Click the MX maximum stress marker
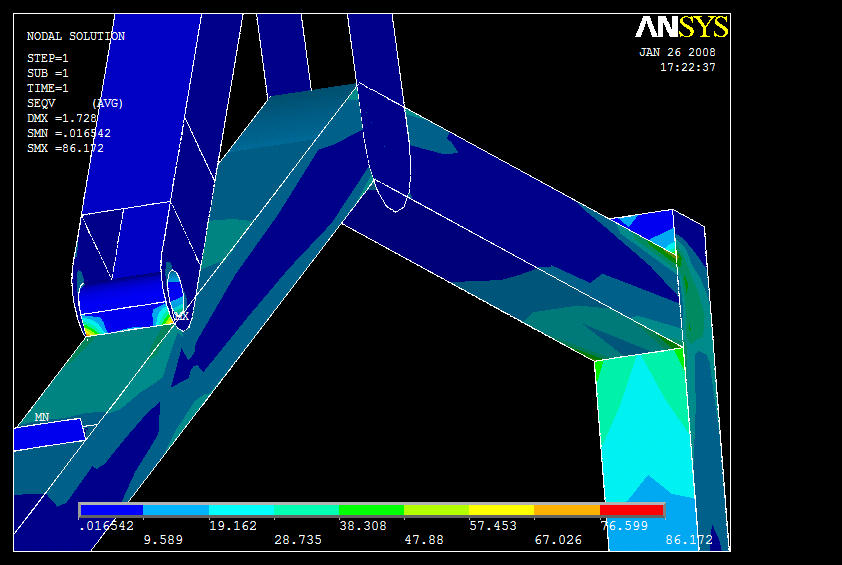Viewport: 842px width, 565px height. [182, 316]
